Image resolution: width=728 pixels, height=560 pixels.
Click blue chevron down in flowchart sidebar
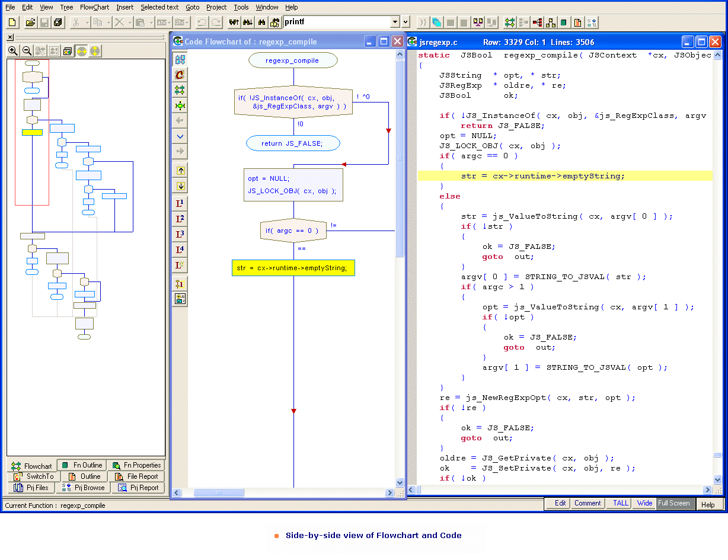pos(180,136)
